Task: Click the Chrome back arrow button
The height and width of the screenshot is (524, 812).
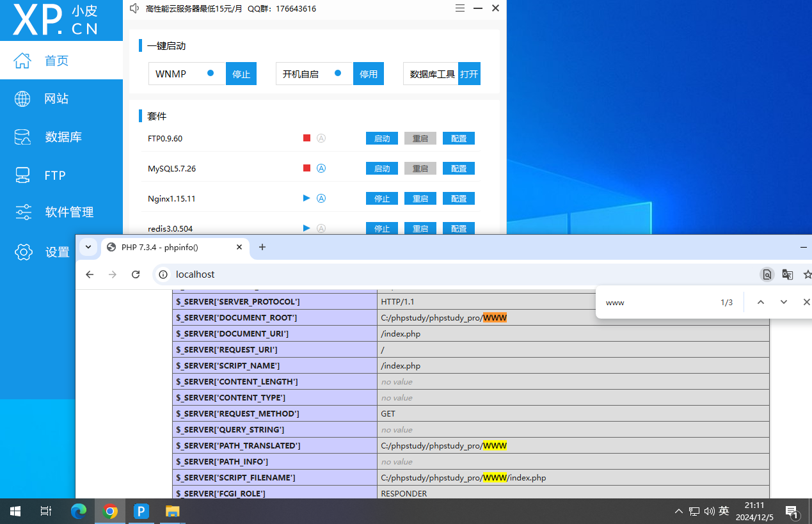Action: pos(90,274)
